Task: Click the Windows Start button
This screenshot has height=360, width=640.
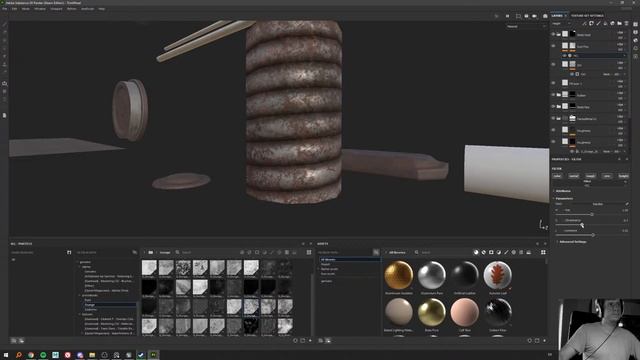Action: (6, 355)
